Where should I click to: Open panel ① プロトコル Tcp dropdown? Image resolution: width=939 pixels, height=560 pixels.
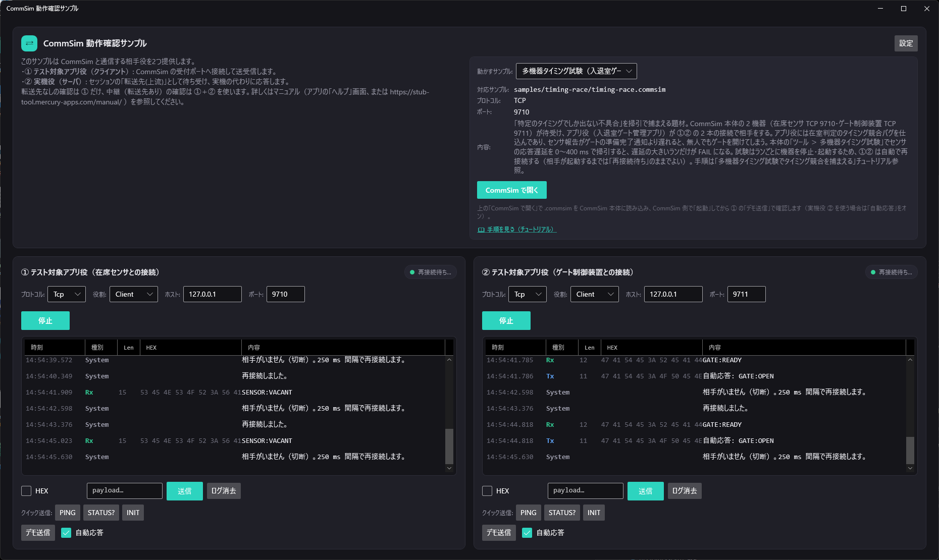67,294
